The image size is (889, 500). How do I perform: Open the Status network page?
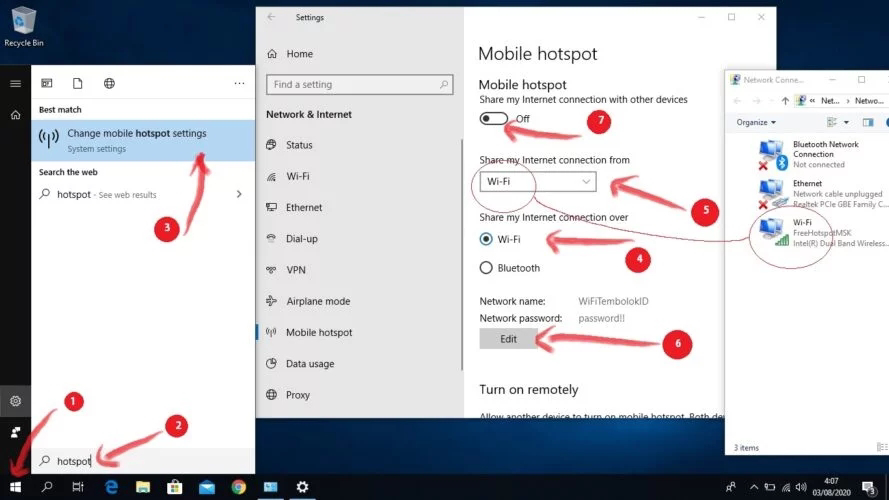290,145
